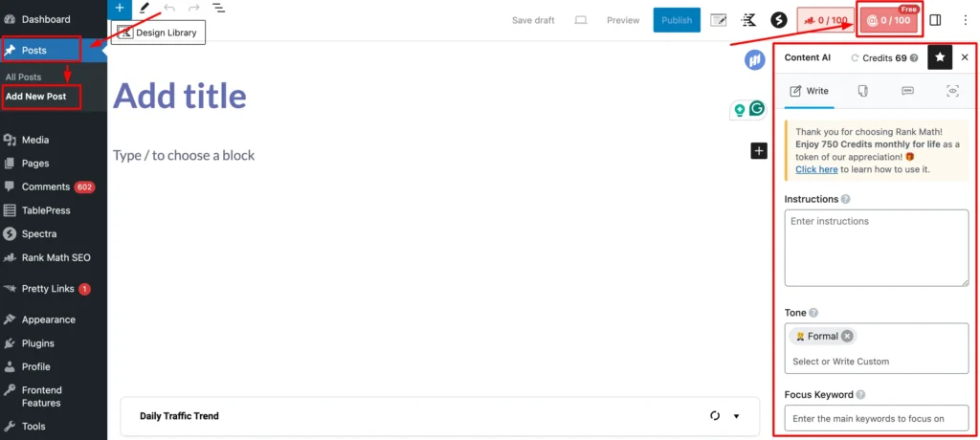Open the Tone help tooltip icon
The width and height of the screenshot is (980, 440).
pos(813,313)
